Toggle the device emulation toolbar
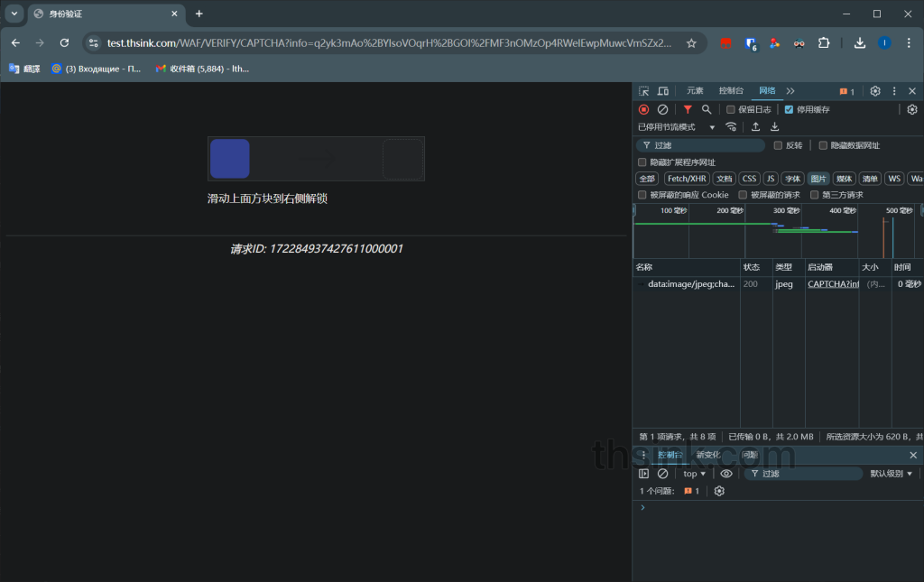Image resolution: width=924 pixels, height=582 pixels. (664, 91)
